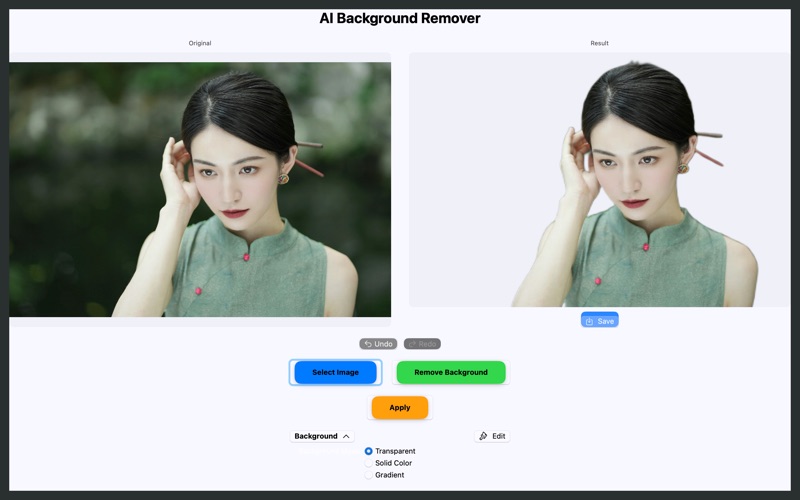Click the Original photo preview

tap(200, 190)
